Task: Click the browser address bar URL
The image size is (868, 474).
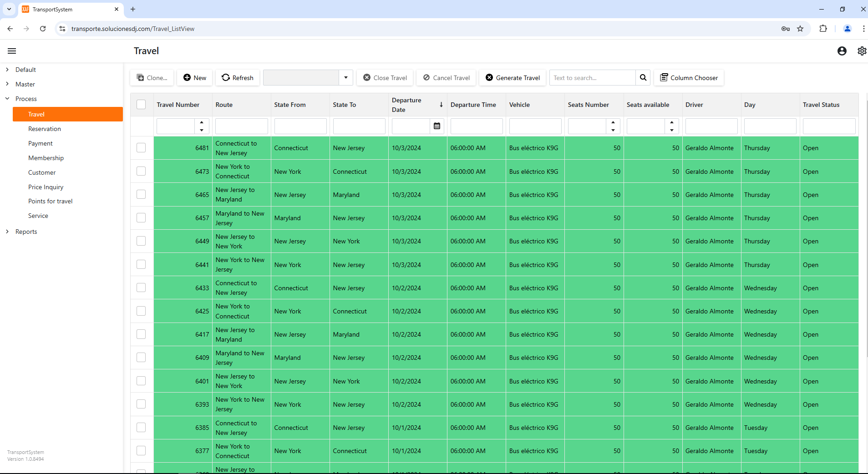Action: (133, 29)
